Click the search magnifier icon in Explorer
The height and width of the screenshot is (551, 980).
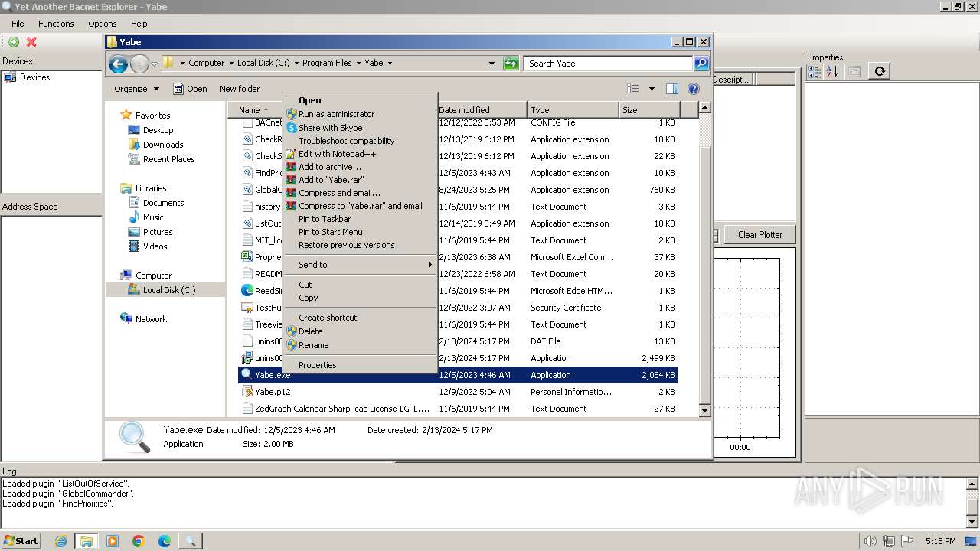click(701, 64)
